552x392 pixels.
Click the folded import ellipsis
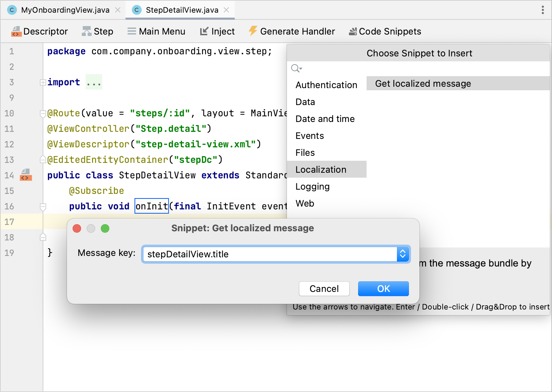pos(94,82)
